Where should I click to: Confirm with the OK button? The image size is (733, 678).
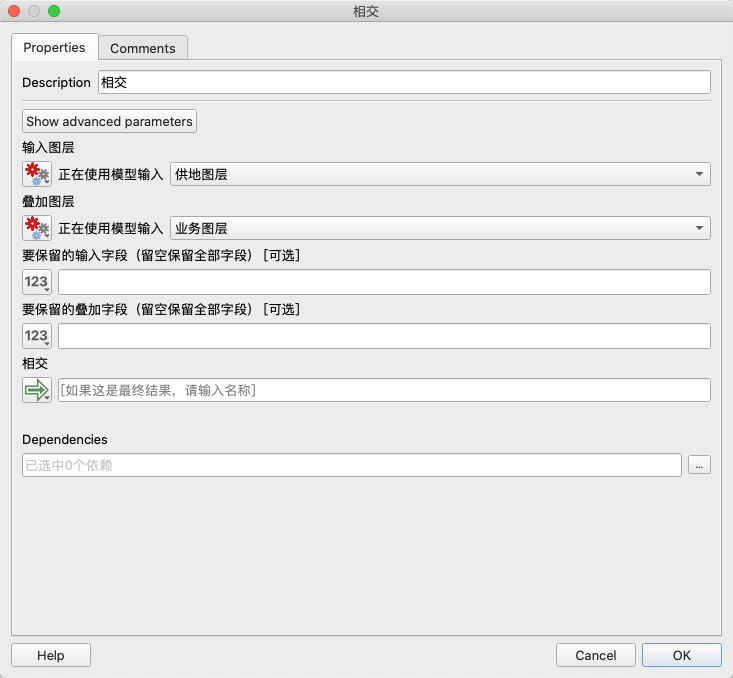pos(681,655)
